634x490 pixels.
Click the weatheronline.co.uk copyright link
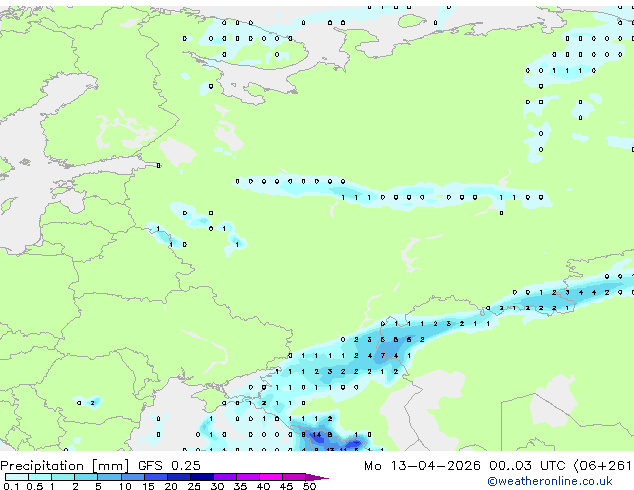point(550,481)
